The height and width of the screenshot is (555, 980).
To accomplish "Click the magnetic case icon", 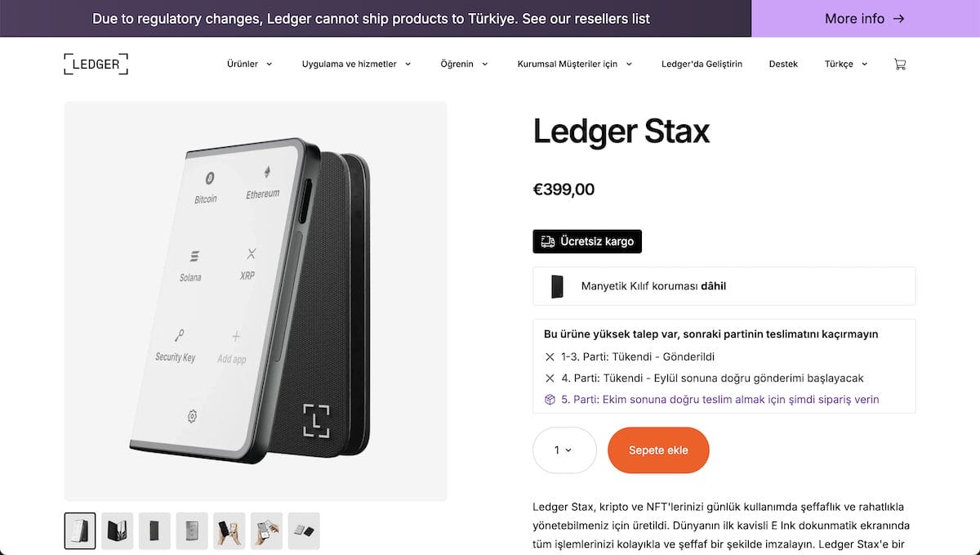I will [x=557, y=286].
